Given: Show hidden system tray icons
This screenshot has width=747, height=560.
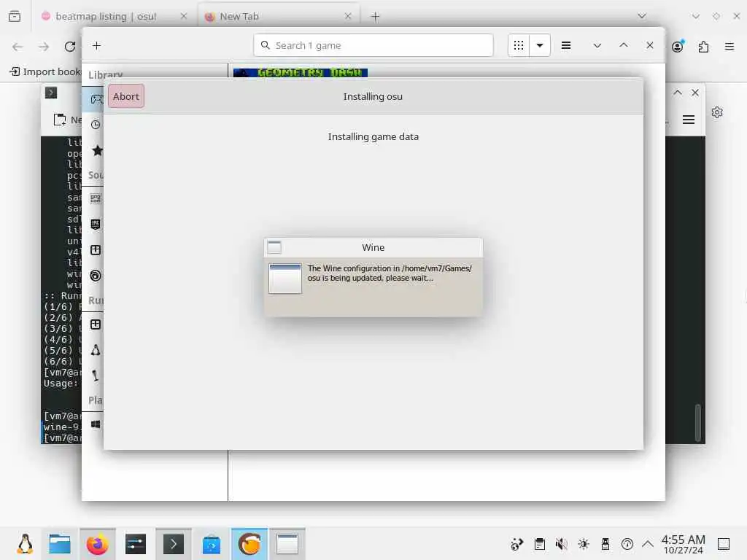Looking at the screenshot, I should 648,544.
